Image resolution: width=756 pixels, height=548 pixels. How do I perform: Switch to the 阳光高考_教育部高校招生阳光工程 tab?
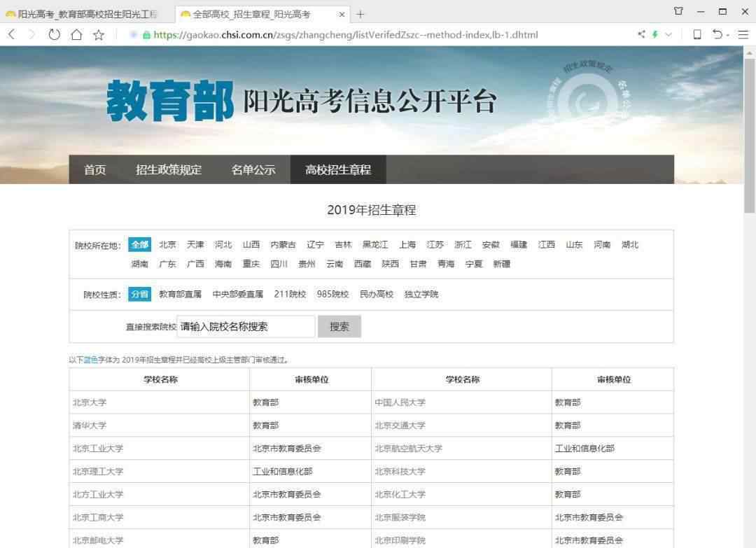click(x=87, y=15)
